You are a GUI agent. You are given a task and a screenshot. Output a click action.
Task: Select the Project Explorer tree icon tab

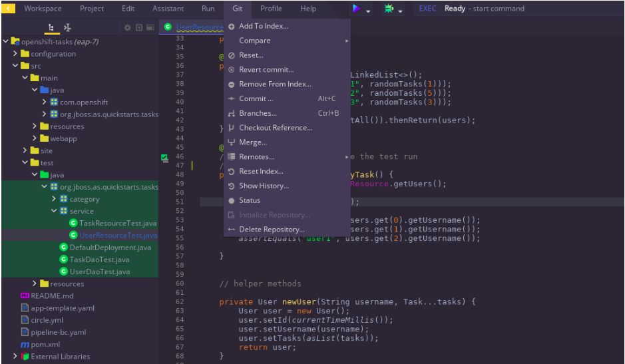51,27
